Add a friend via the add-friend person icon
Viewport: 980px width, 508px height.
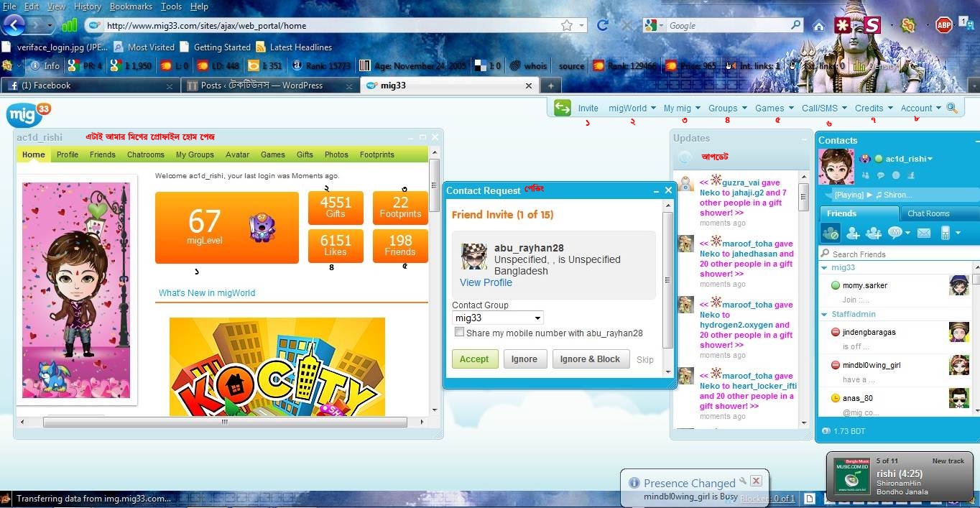point(854,233)
